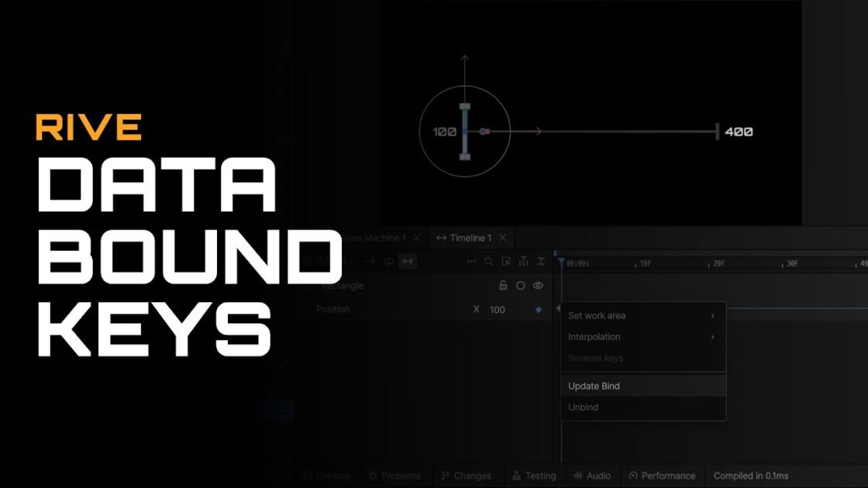Close the State Machine 1 tab

click(417, 238)
